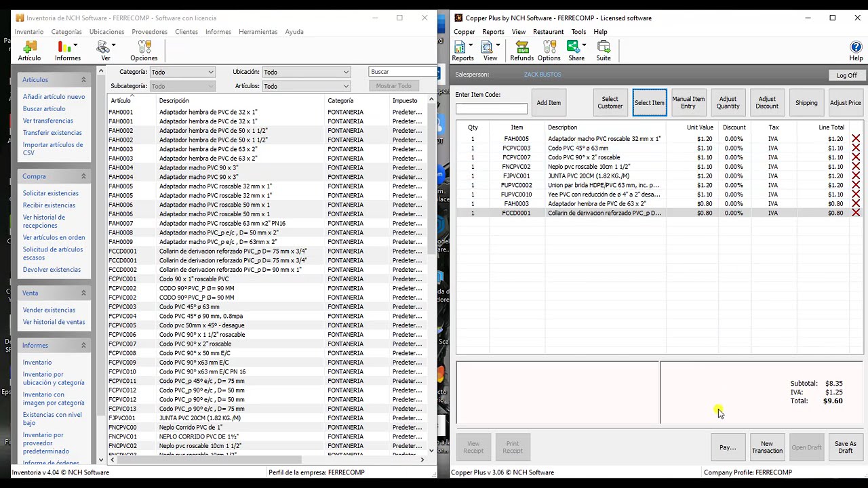Click the Pay... button
This screenshot has width=868, height=488.
pyautogui.click(x=728, y=447)
